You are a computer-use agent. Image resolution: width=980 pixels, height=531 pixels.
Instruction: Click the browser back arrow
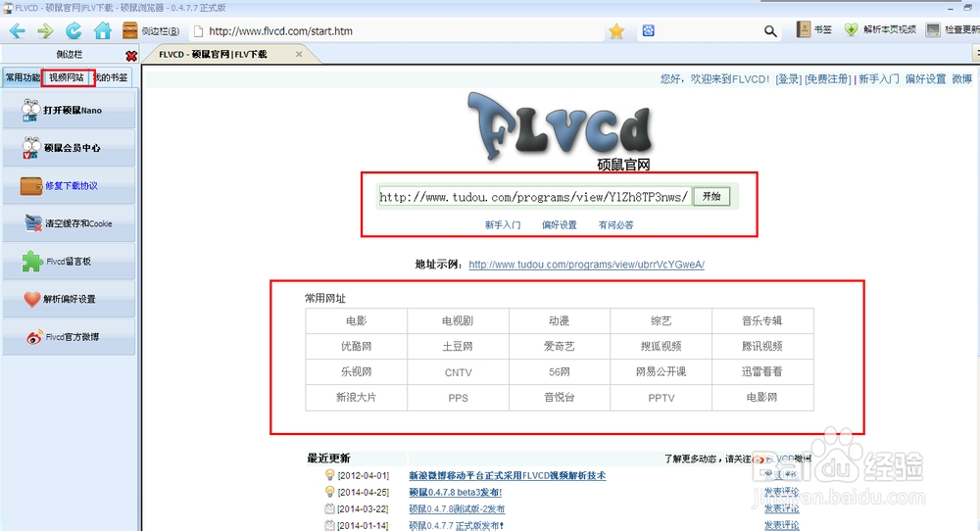click(18, 30)
